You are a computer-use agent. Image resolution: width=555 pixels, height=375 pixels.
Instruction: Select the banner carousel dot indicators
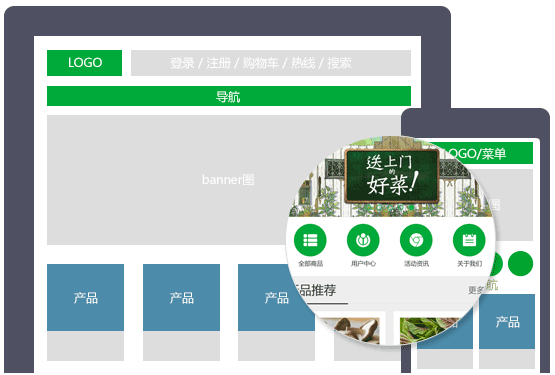(390, 207)
